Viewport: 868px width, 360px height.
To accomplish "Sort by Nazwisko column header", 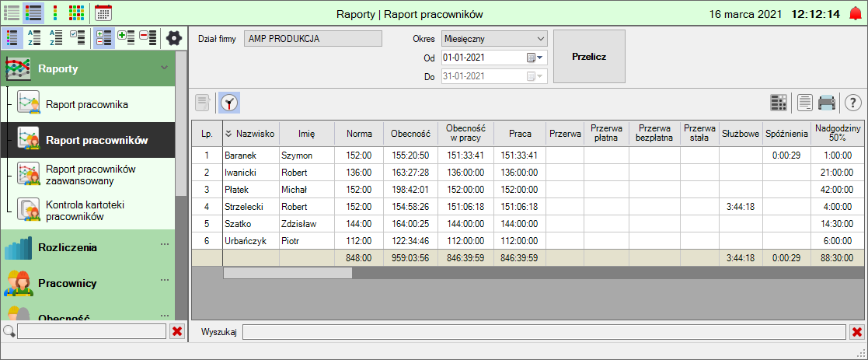I will [251, 133].
